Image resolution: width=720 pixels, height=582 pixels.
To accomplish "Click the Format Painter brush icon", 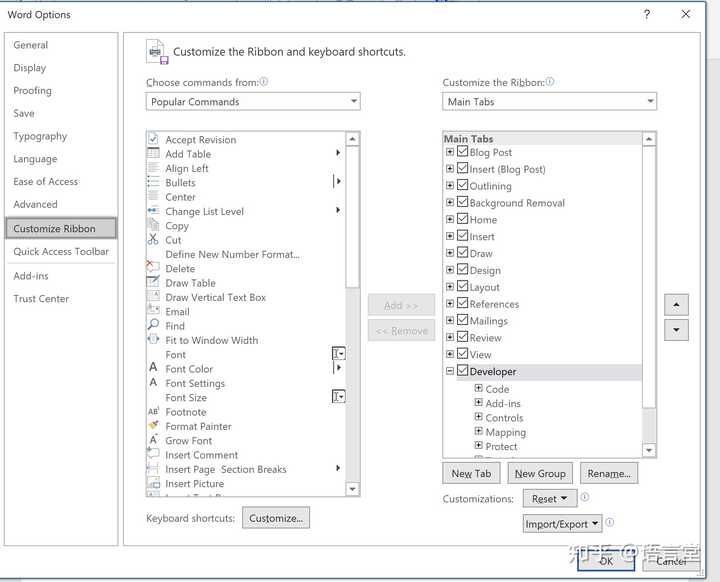I will [x=153, y=426].
